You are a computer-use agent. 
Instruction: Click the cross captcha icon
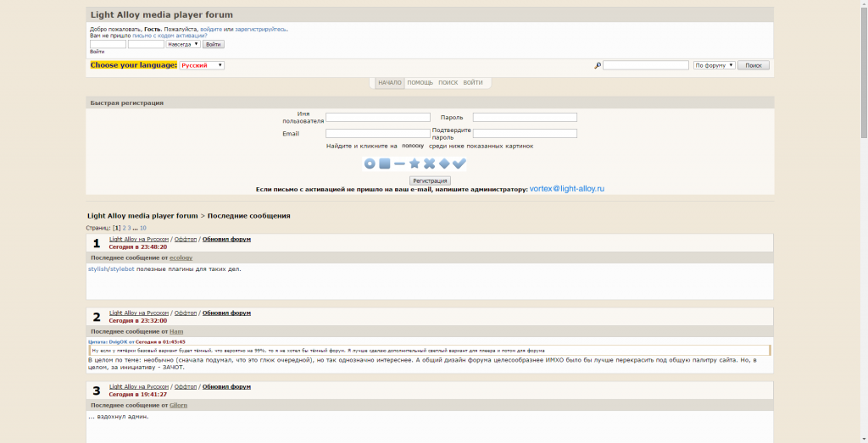[430, 163]
